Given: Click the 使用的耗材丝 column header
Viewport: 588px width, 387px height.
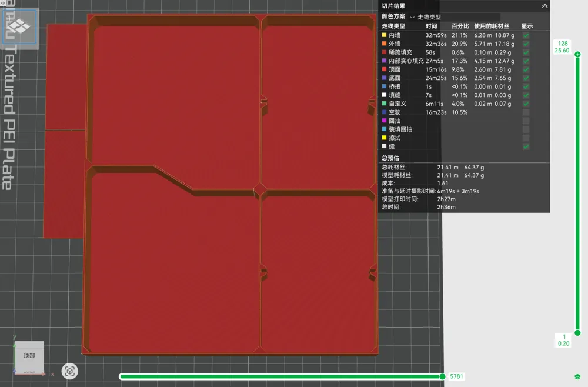Looking at the screenshot, I should coord(492,26).
